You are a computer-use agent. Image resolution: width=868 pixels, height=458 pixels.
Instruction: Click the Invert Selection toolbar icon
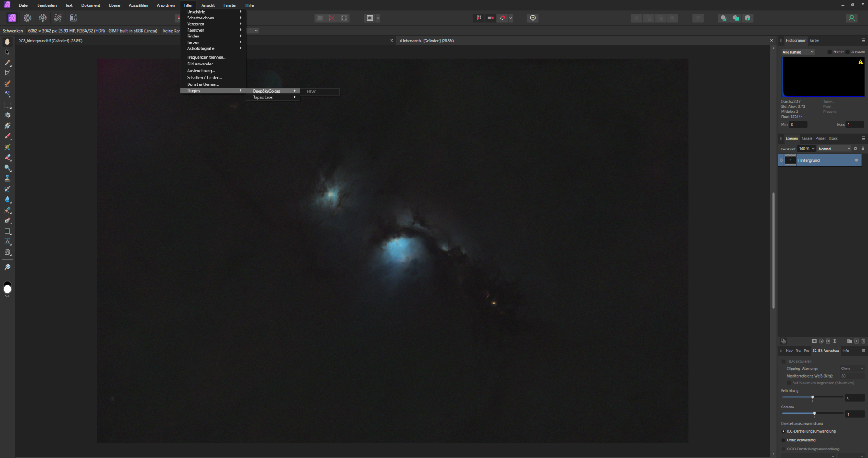pyautogui.click(x=344, y=18)
